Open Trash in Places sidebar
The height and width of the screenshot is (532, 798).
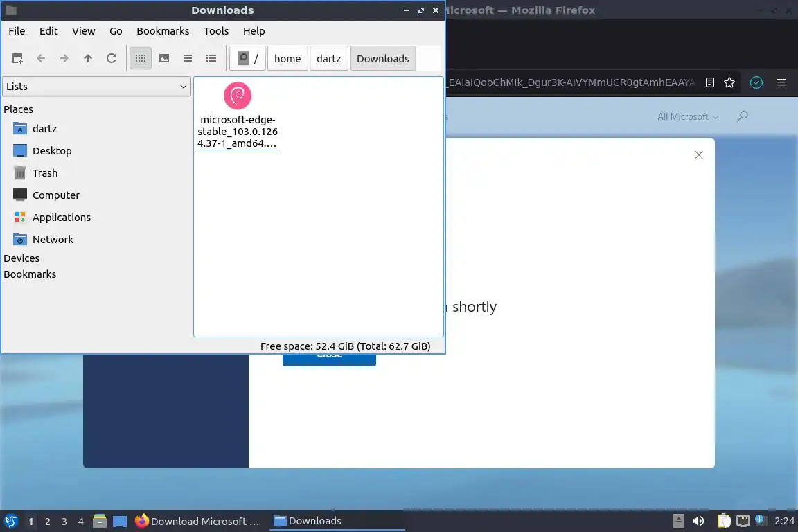[x=45, y=173]
